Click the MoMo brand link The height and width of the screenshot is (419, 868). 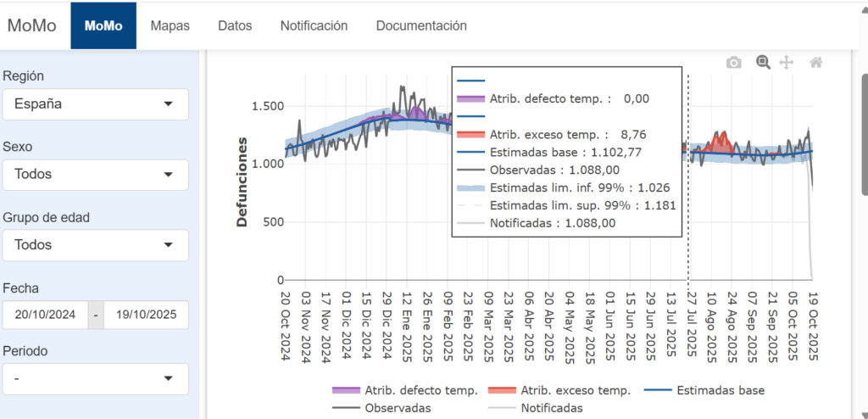(32, 25)
